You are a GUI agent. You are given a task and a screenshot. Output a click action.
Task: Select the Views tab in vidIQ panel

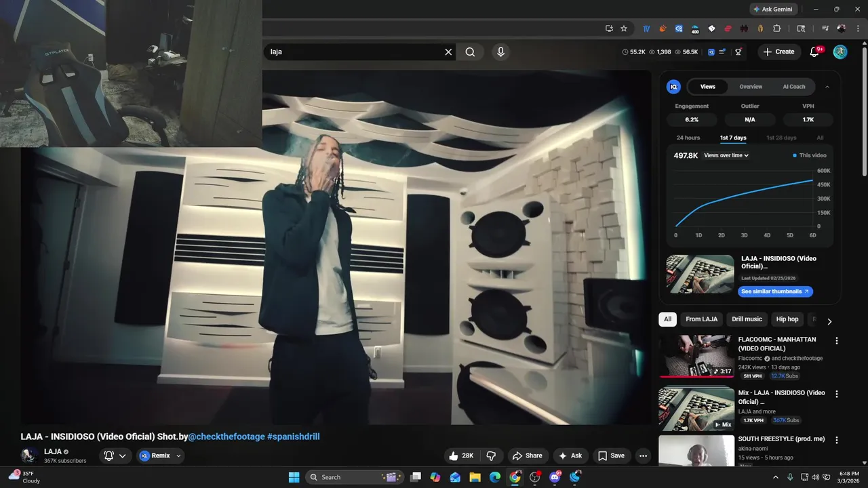(708, 87)
